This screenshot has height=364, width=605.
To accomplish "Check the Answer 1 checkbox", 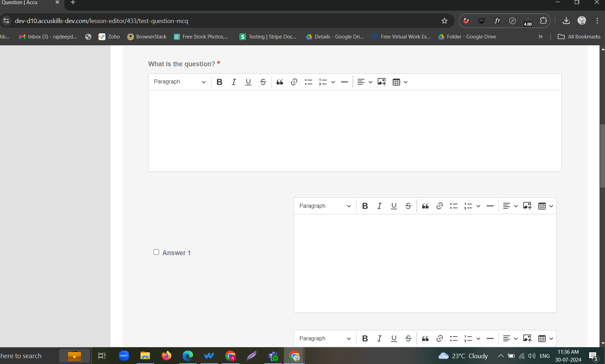I will (x=156, y=252).
